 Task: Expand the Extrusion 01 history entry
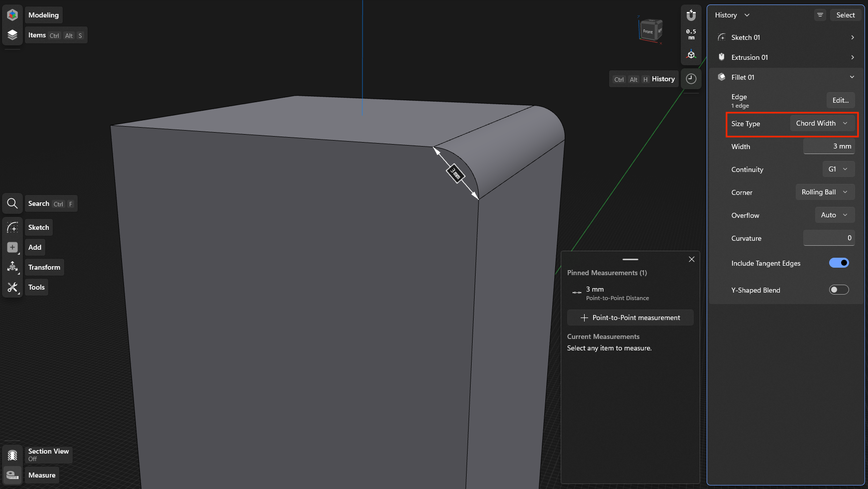[x=853, y=57]
